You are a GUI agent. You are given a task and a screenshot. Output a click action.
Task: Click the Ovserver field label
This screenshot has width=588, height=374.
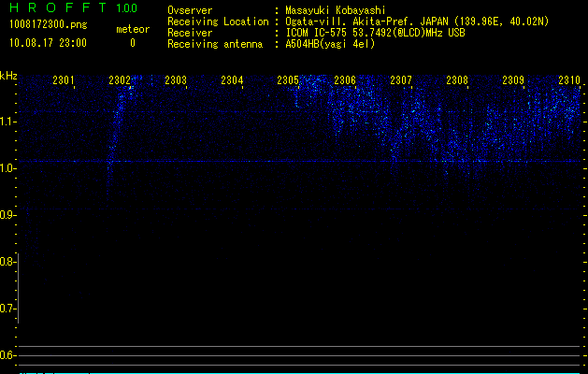point(190,10)
